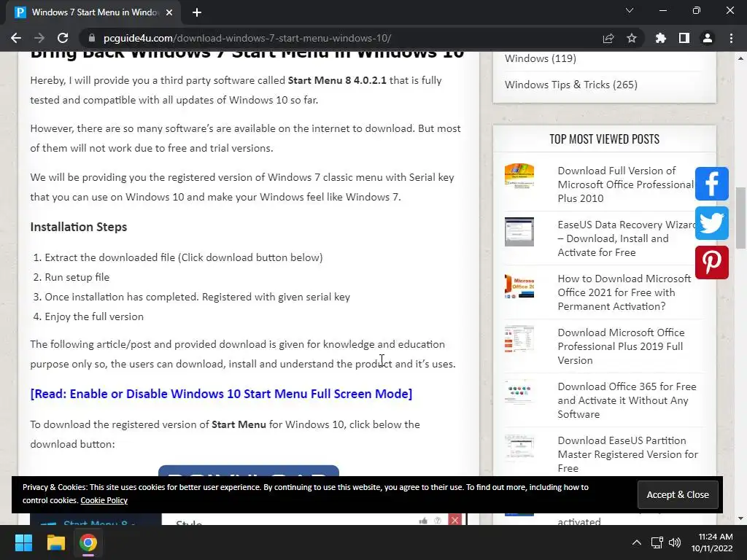Click 'Enjoy the full version' list item
Viewport: 747px width, 560px height.
pyautogui.click(x=94, y=316)
